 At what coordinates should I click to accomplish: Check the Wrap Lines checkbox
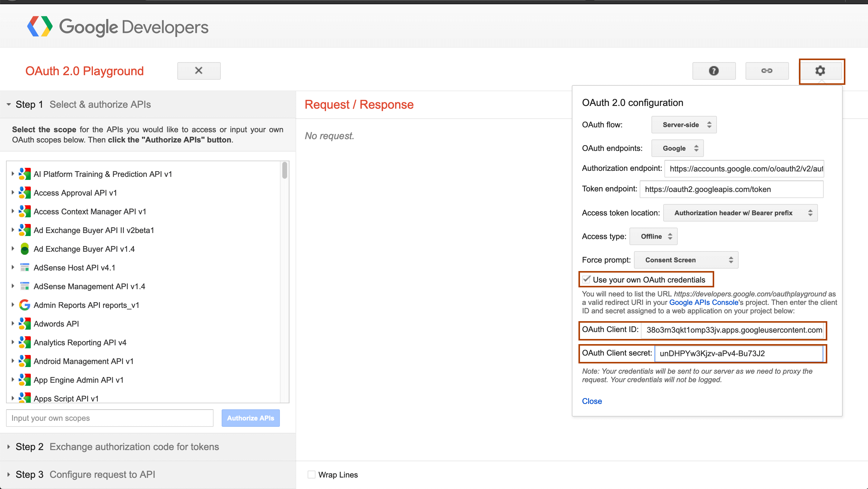click(x=311, y=475)
